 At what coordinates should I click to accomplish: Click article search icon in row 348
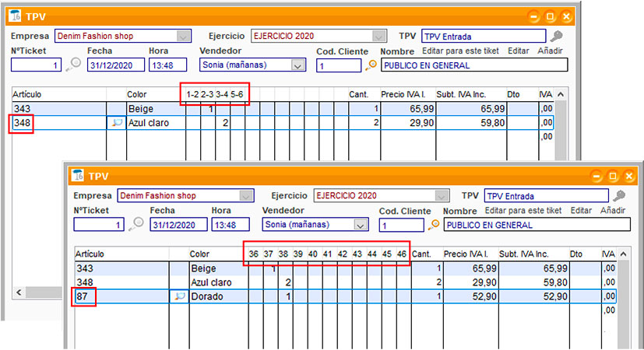[x=118, y=123]
